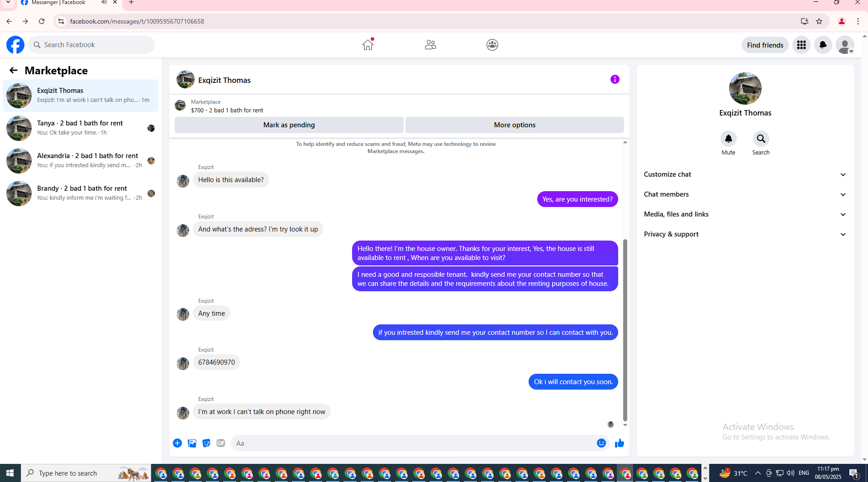
Task: Click the 6784690970 message bubble
Action: point(216,362)
